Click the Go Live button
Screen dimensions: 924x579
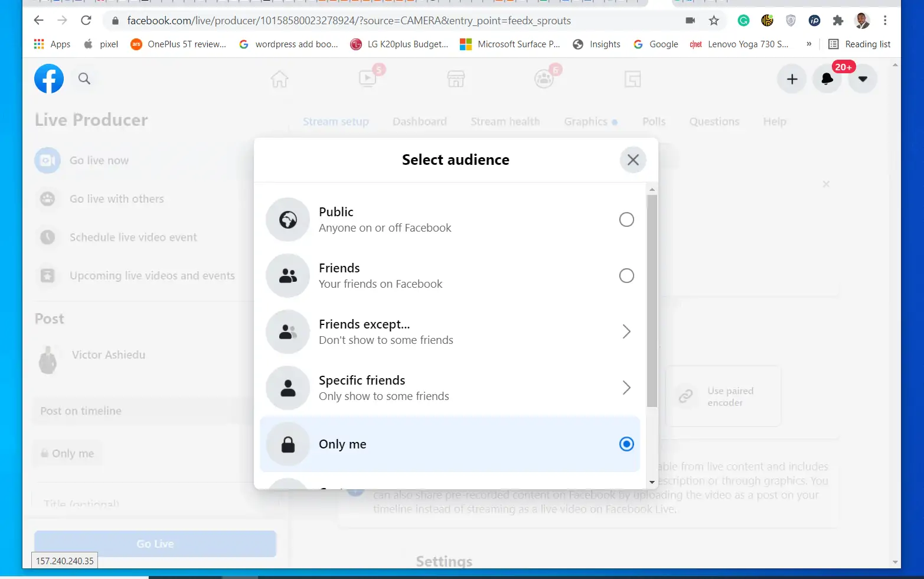point(155,544)
